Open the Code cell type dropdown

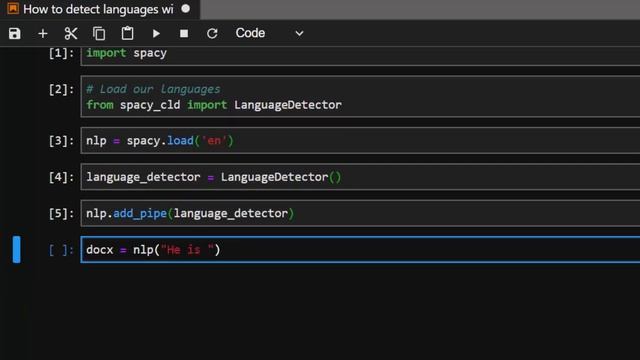(x=269, y=33)
